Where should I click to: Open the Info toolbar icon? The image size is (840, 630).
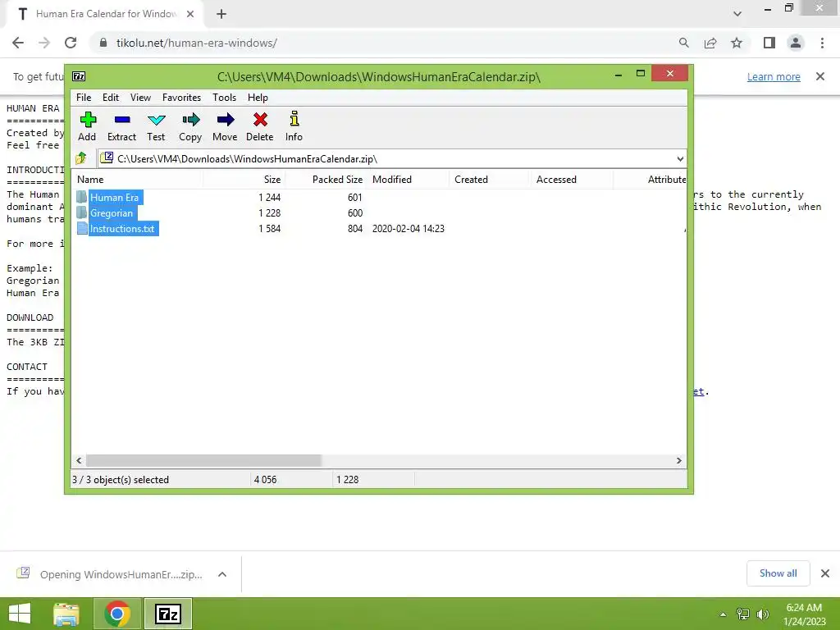click(294, 127)
